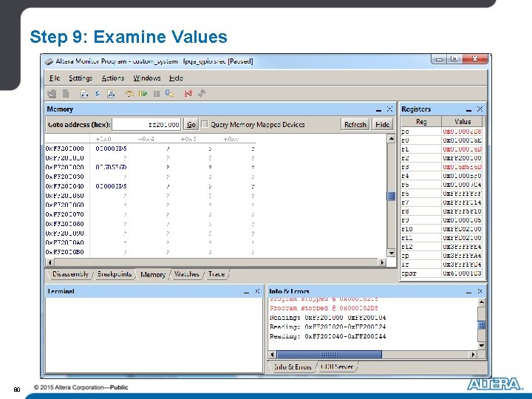
Task: Open the Windows menu
Action: click(146, 78)
